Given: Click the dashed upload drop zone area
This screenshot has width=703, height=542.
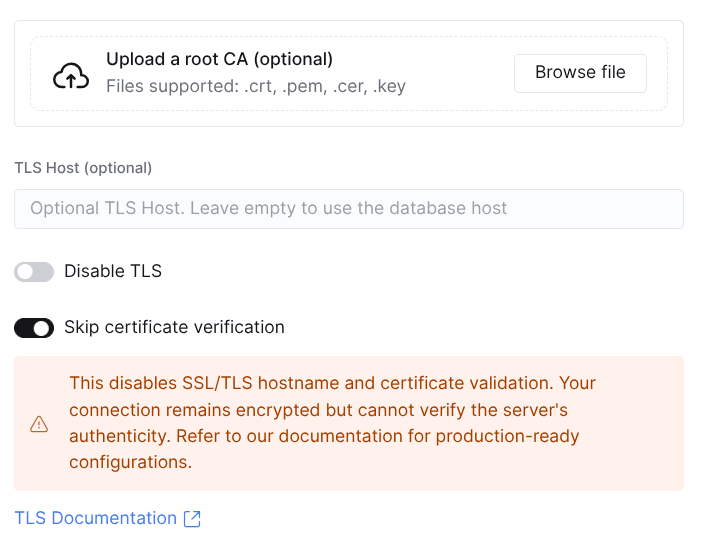Looking at the screenshot, I should click(349, 74).
